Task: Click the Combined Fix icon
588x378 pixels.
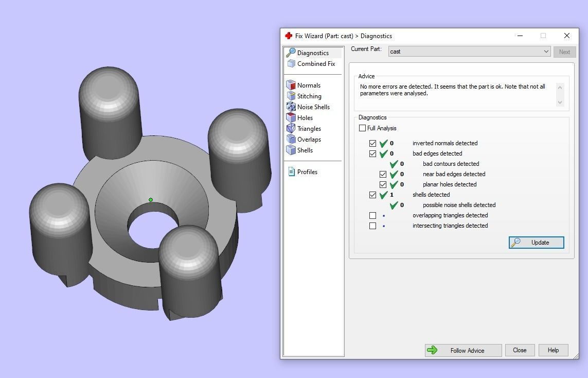Action: tap(291, 63)
